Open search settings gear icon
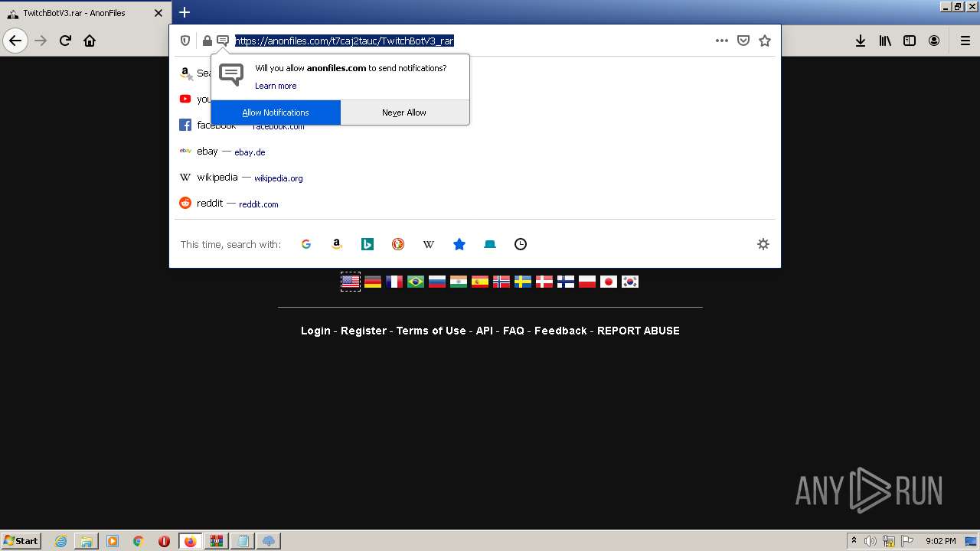 [x=763, y=244]
